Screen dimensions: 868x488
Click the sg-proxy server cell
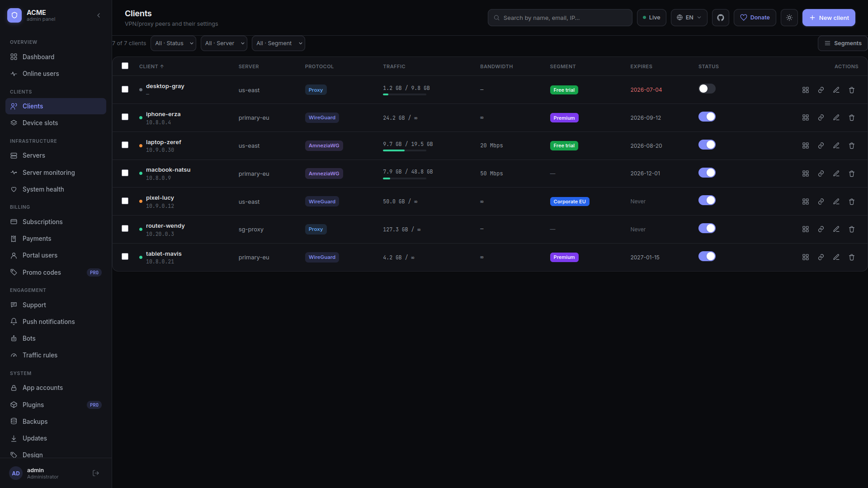coord(251,230)
